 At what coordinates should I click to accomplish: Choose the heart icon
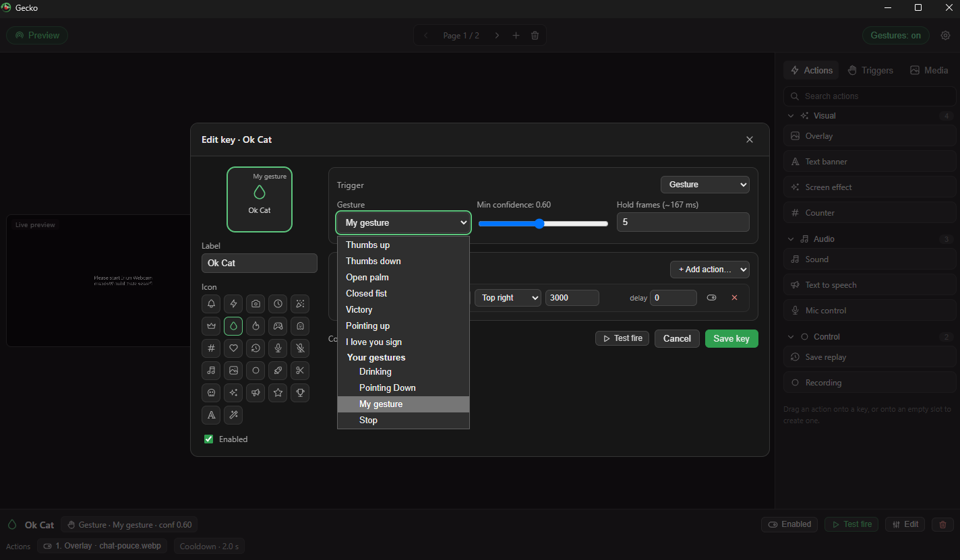pos(233,348)
